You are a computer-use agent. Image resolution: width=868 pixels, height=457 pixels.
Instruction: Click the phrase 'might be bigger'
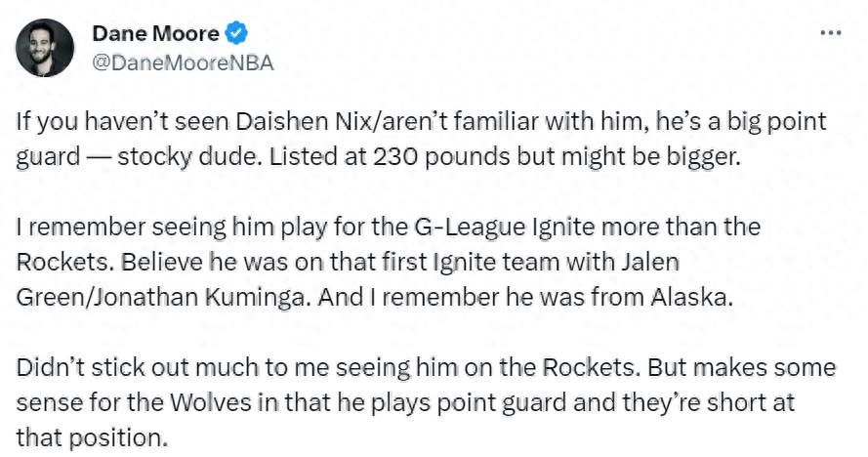650,158
